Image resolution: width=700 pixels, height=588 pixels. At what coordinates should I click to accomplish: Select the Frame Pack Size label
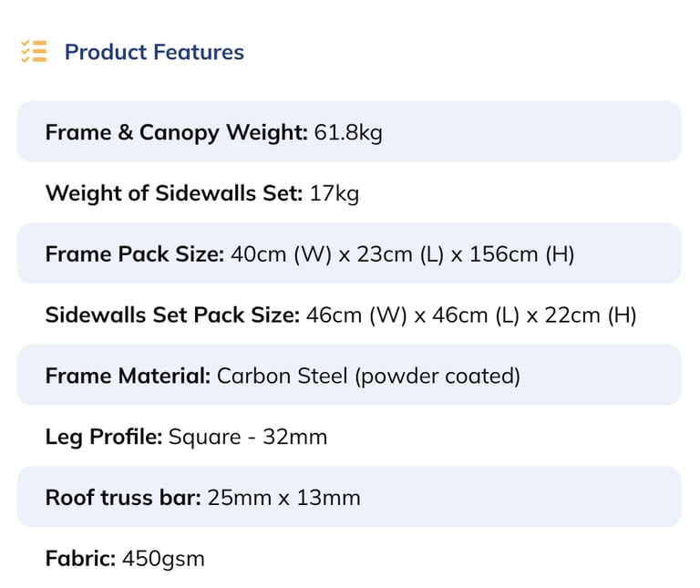(134, 254)
